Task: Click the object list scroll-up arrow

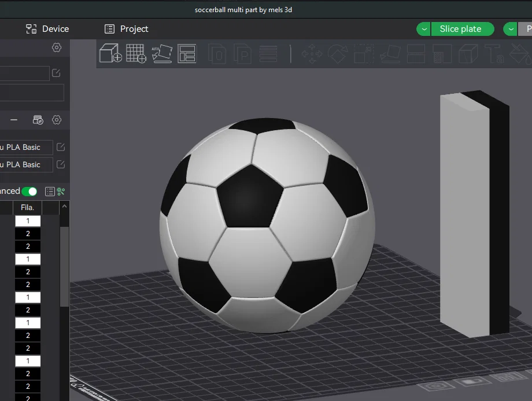Action: (65, 207)
